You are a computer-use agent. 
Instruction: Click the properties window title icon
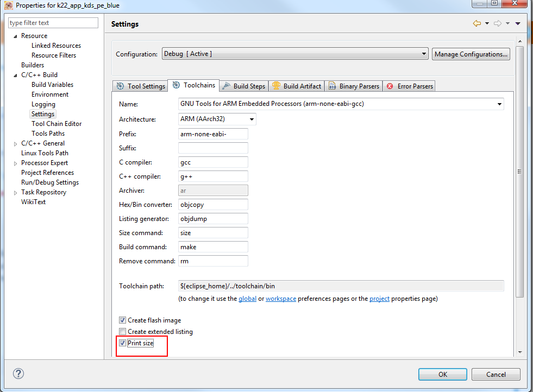tap(9, 5)
